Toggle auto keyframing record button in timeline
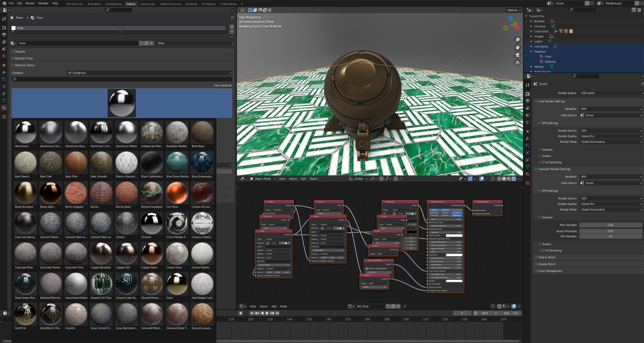This screenshot has height=343, width=644. 240,313
